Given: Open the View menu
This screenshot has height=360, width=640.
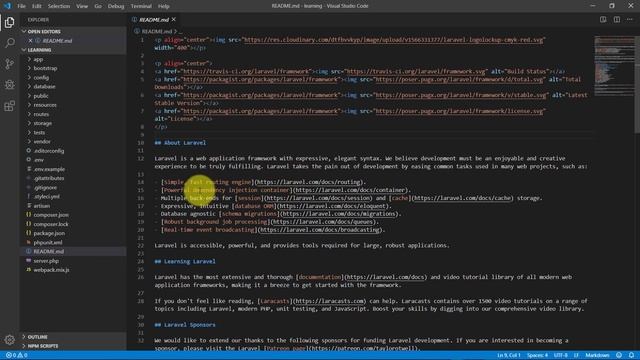Looking at the screenshot, I should [x=82, y=6].
